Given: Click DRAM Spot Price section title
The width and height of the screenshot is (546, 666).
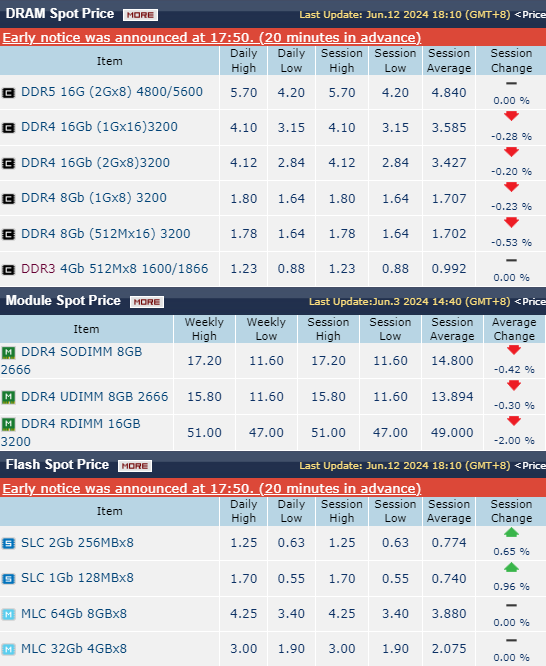Looking at the screenshot, I should [60, 14].
